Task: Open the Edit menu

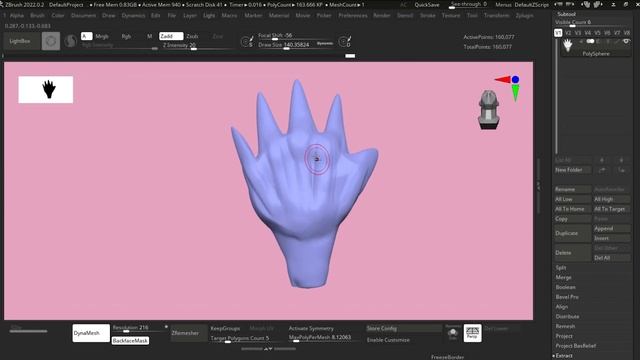Action: coord(156,16)
